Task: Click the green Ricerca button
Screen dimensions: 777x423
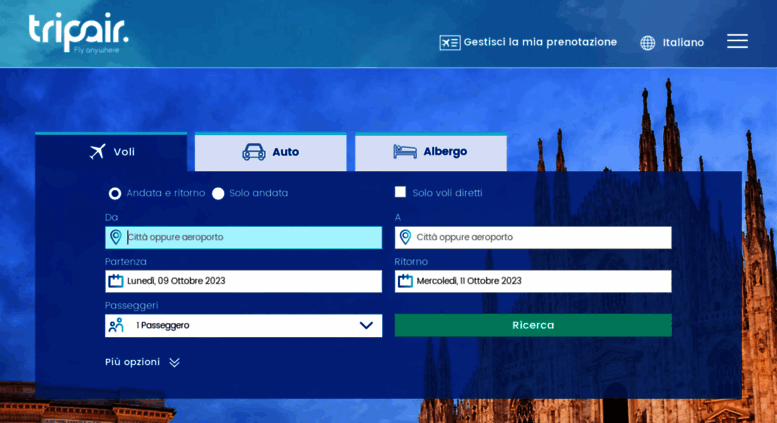Action: coord(533,325)
